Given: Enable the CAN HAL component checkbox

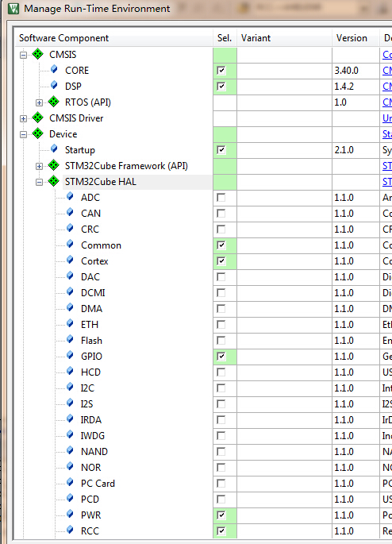Looking at the screenshot, I should (x=221, y=214).
